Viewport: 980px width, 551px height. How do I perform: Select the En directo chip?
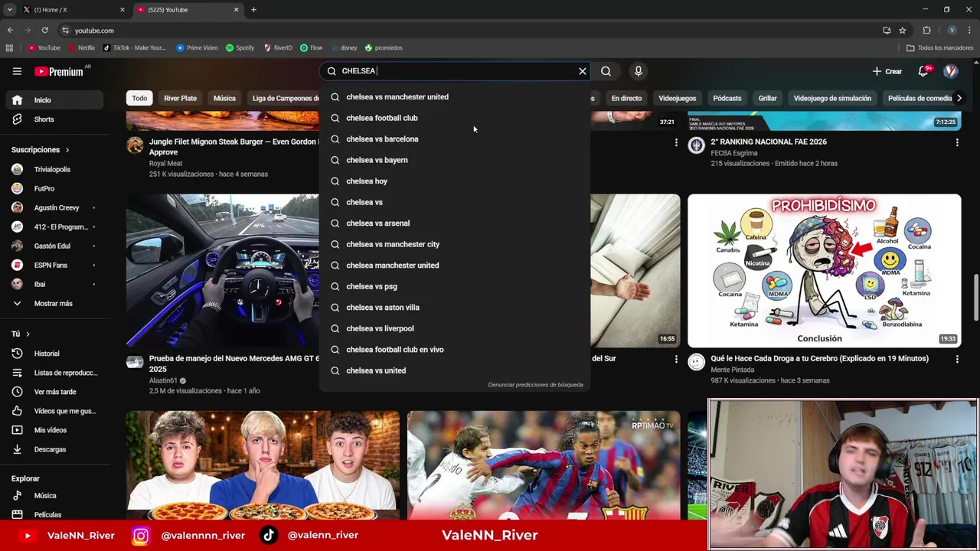(x=626, y=98)
